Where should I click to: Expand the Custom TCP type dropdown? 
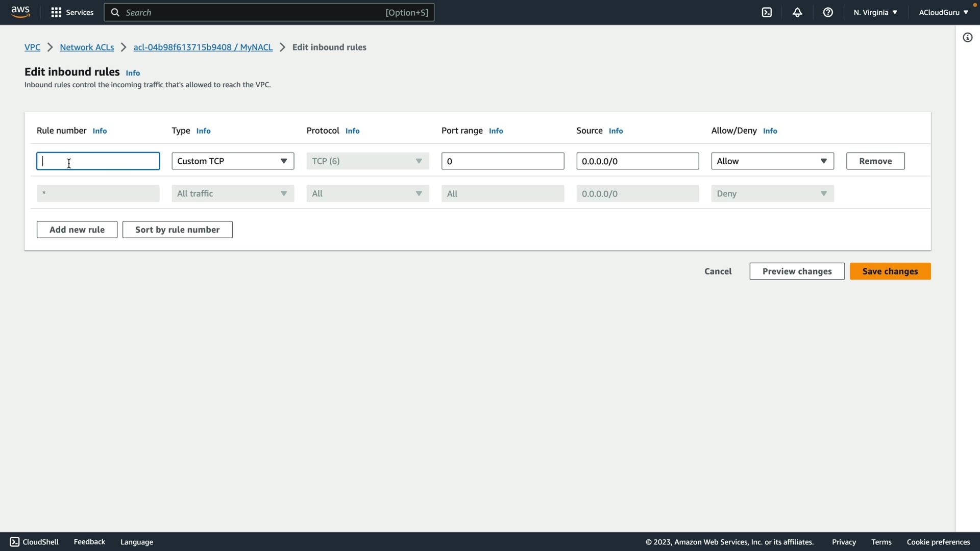point(233,161)
